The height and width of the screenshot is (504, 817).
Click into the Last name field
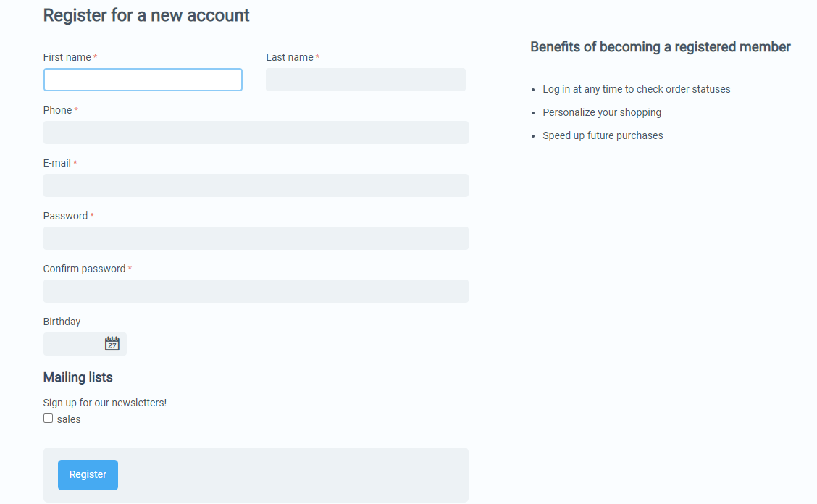point(365,80)
